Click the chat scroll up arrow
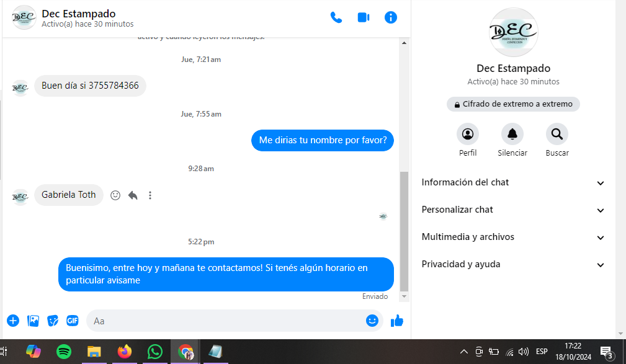Screen dimensions: 626x364 (404, 43)
